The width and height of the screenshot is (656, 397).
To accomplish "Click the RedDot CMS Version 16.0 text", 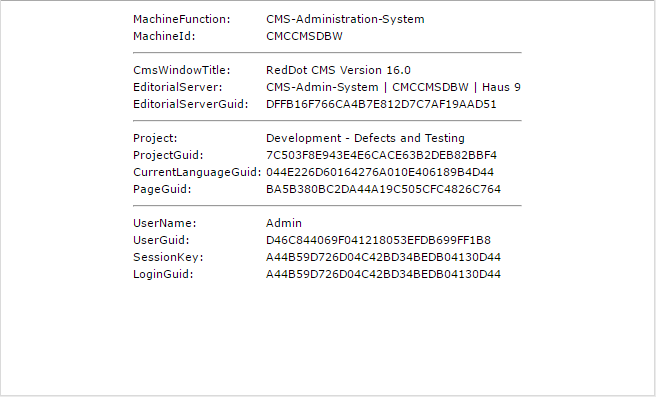I will 338,70.
